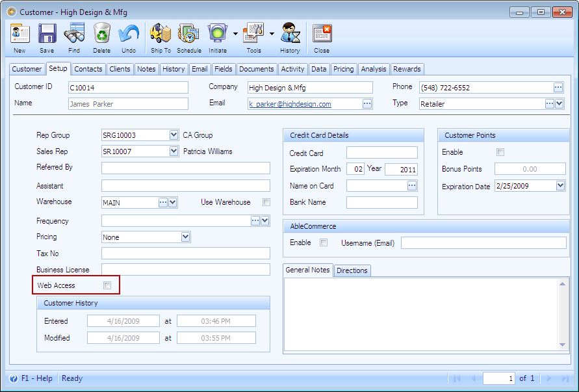This screenshot has width=579, height=392.
Task: Click the ellipsis button beside Phone
Action: click(558, 88)
